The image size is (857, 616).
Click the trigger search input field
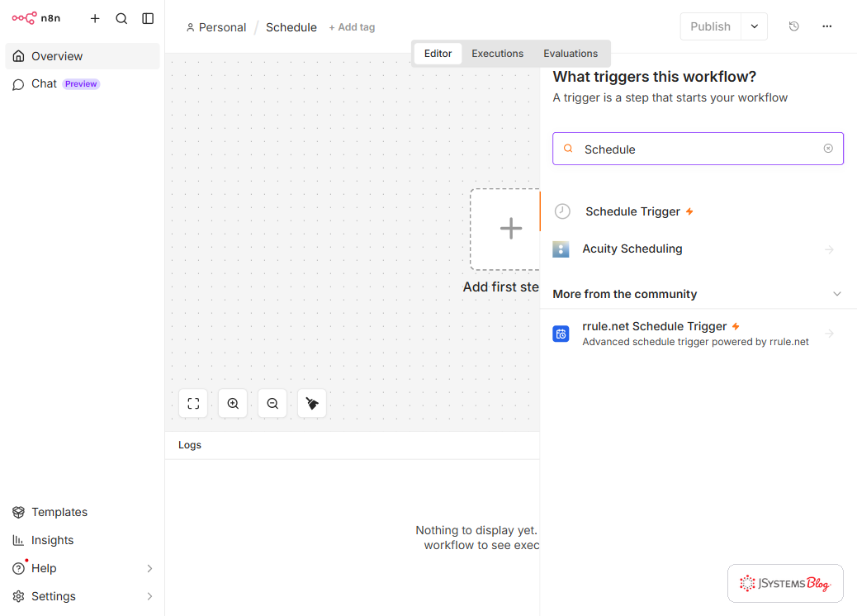698,149
